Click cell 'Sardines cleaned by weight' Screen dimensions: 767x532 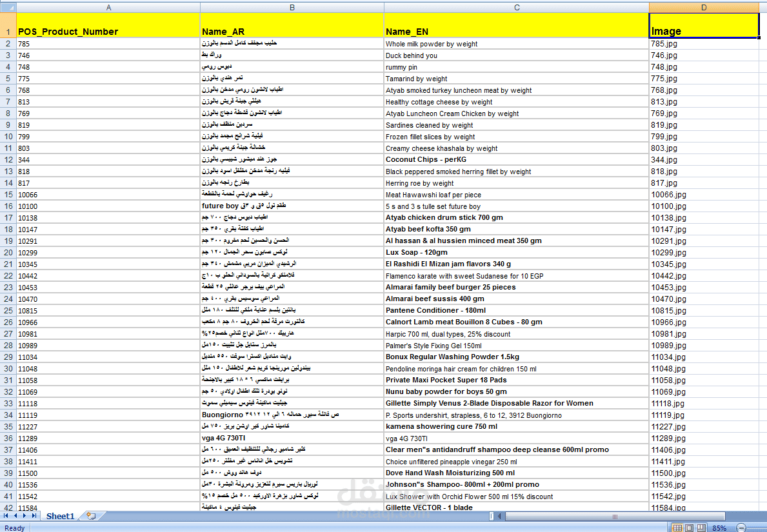point(517,125)
